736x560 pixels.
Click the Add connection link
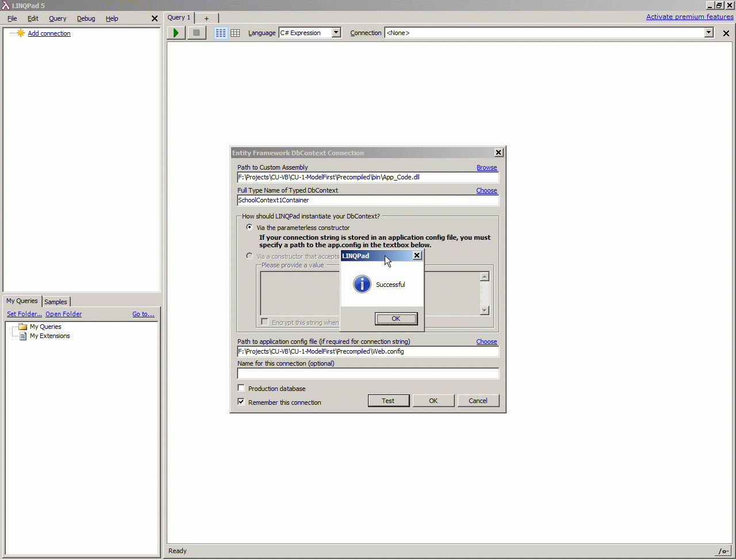tap(49, 33)
